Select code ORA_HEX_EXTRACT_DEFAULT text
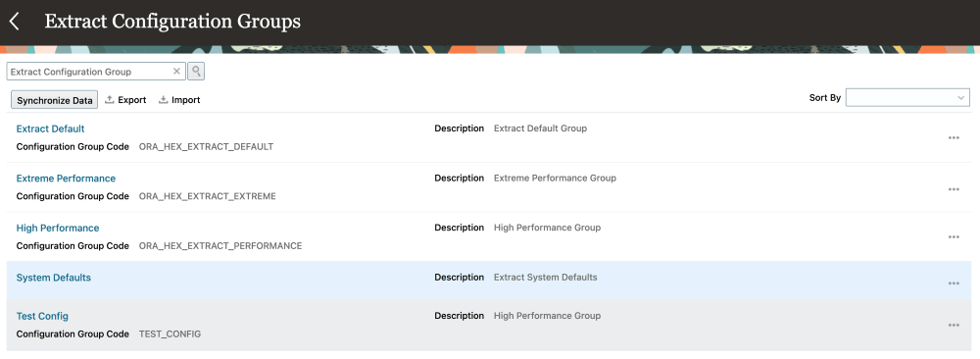The height and width of the screenshot is (359, 980). click(206, 147)
